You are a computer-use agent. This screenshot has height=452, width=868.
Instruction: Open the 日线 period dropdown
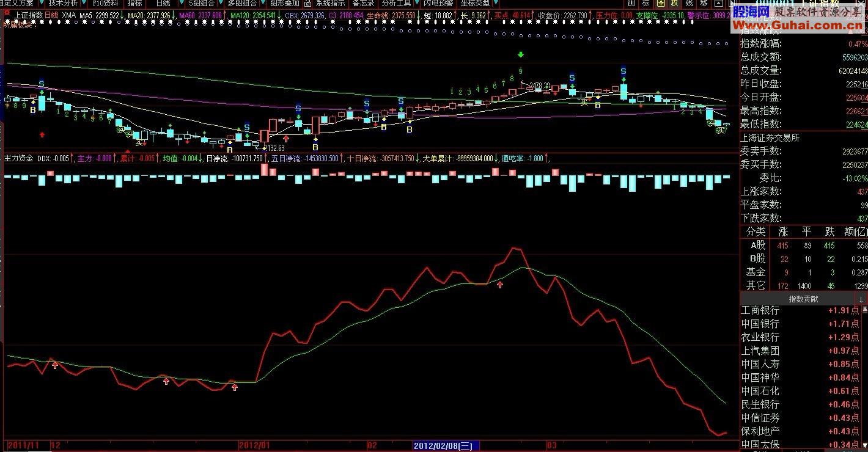166,3
